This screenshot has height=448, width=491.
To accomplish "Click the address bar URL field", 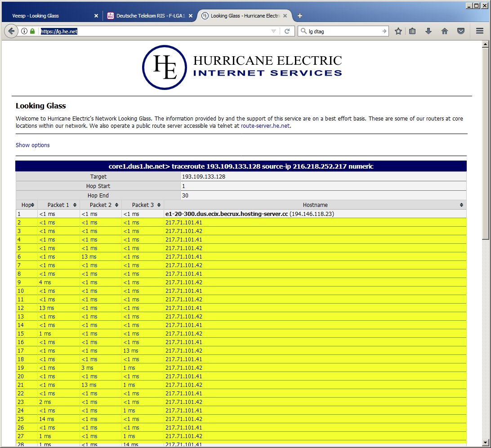I will coord(155,31).
